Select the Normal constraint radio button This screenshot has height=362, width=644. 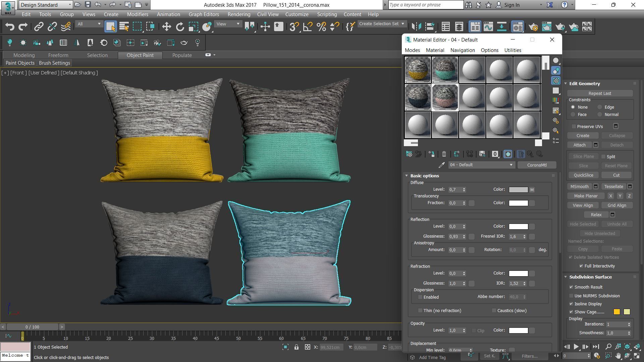[600, 115]
